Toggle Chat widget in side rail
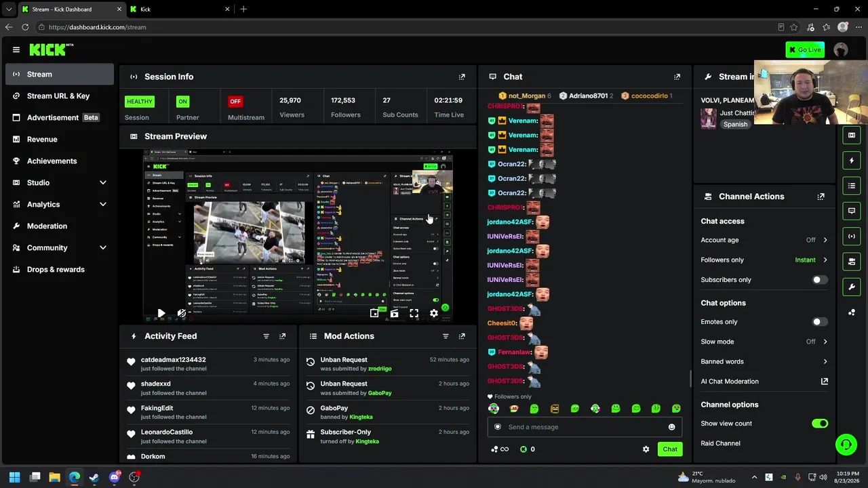This screenshot has height=488, width=868. [852, 211]
